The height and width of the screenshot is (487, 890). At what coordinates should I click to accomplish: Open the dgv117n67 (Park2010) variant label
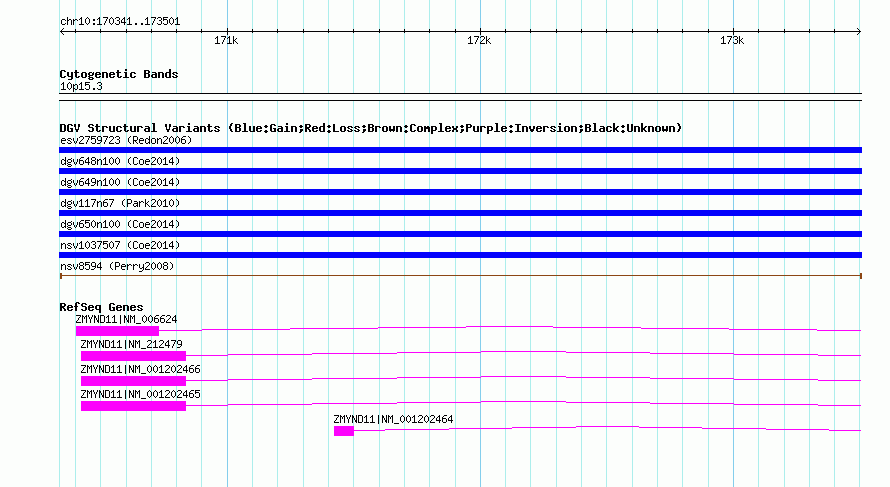[120, 203]
